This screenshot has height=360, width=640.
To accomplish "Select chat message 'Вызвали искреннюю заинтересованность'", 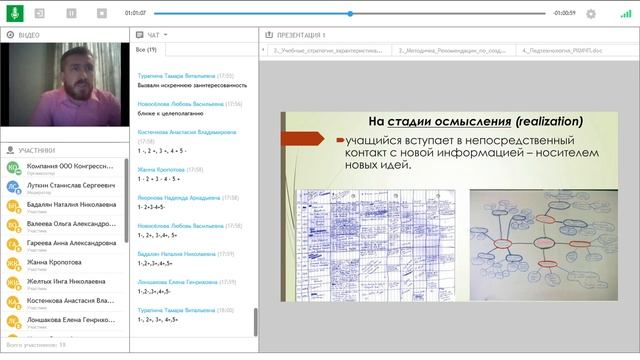I will [192, 85].
